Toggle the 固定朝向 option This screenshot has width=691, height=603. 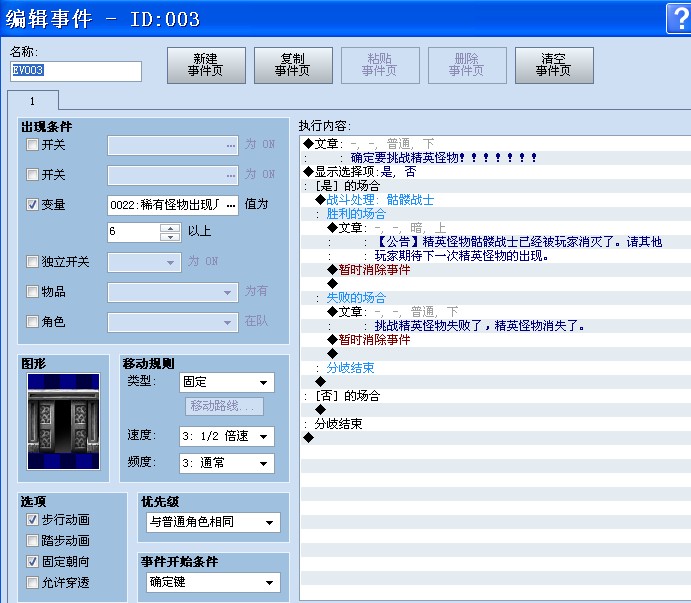click(x=32, y=562)
